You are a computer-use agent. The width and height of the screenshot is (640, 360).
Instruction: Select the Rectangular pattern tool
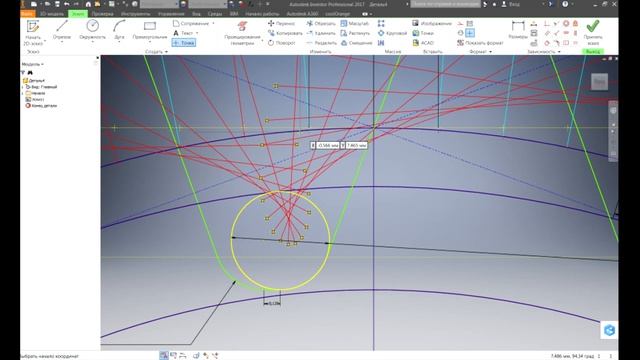point(381,24)
